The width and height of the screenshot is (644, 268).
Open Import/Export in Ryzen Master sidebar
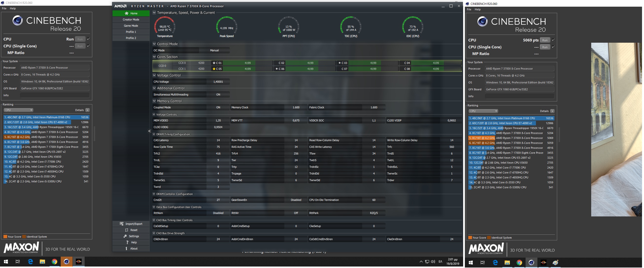pyautogui.click(x=131, y=224)
